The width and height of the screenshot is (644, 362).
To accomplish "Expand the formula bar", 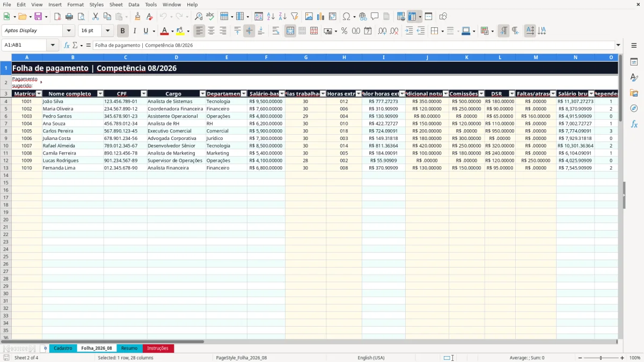I will tap(618, 46).
